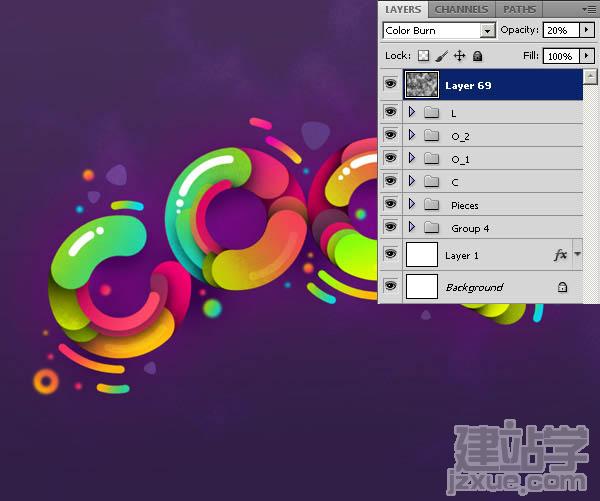Click folder icon of group O_1
The image size is (600, 501).
[x=432, y=158]
